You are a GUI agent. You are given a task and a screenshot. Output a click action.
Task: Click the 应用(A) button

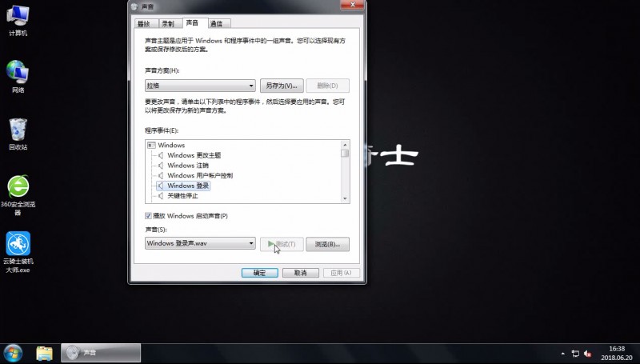342,273
